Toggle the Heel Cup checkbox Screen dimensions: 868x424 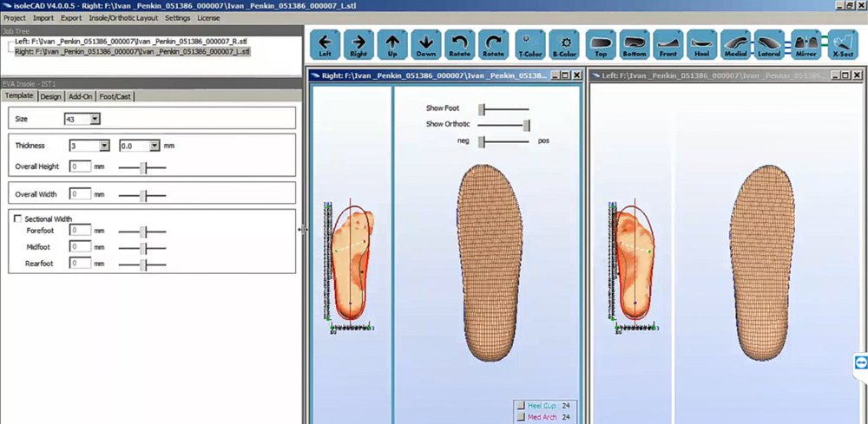tap(520, 405)
